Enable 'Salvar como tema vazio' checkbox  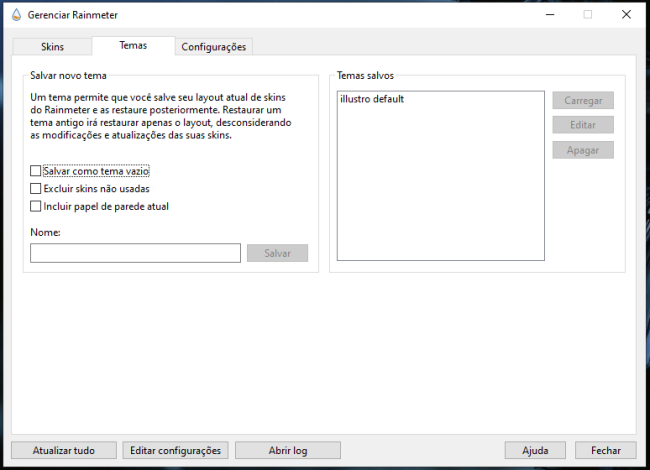point(36,171)
